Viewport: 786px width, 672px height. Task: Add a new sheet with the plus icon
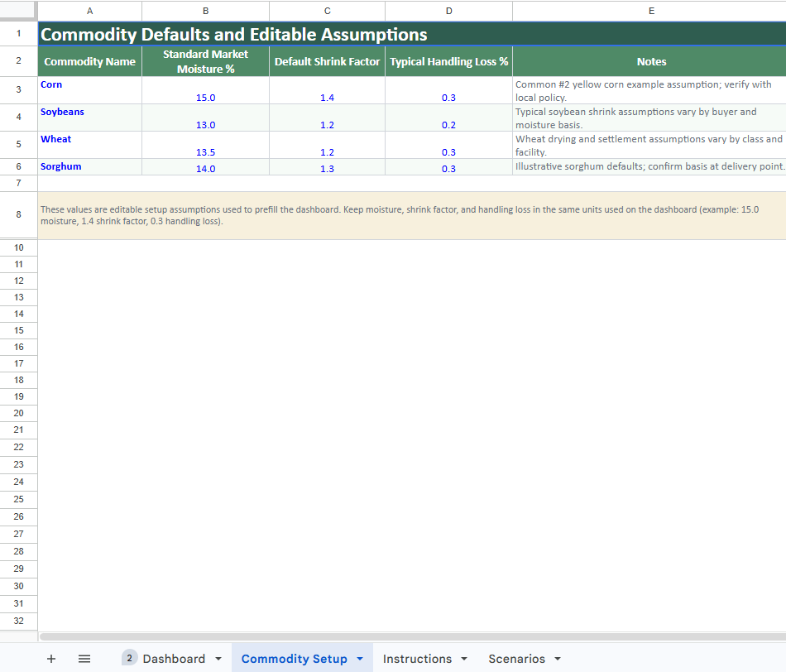[51, 658]
